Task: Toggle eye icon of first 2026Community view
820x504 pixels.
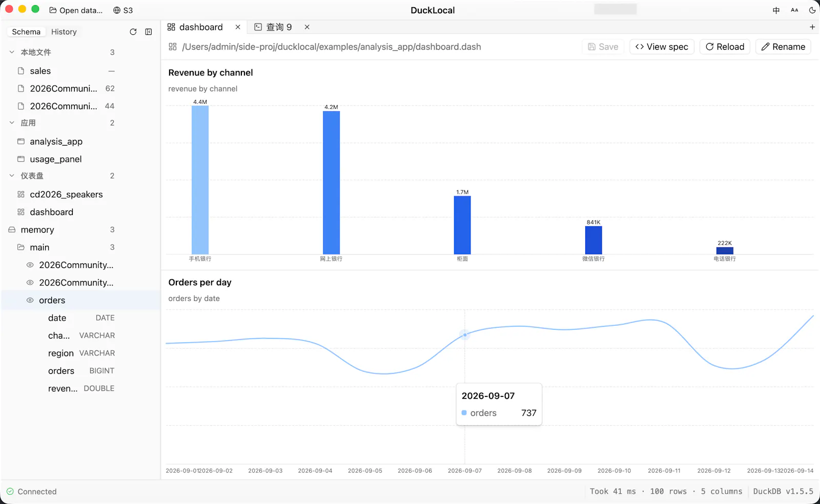Action: click(30, 265)
